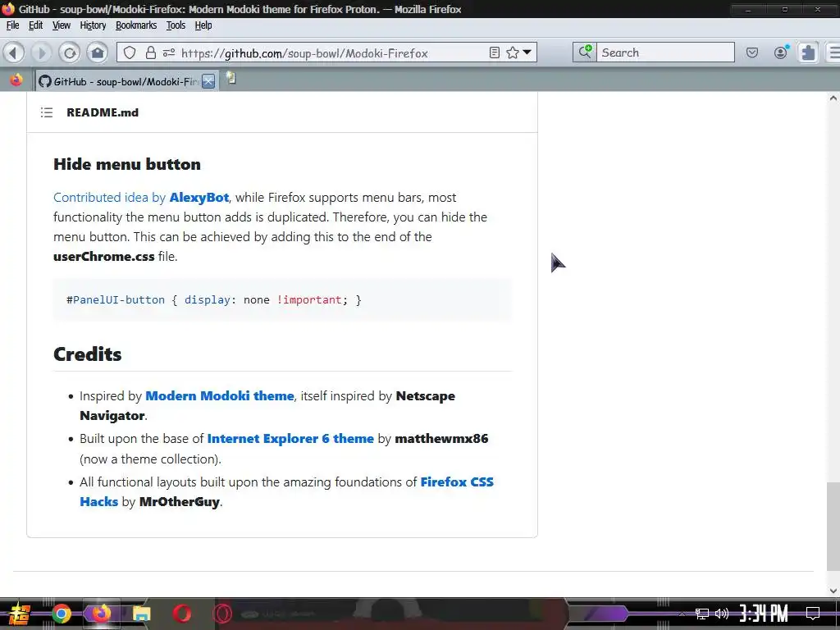Screen dimensions: 840x630
Task: Open site permissions icon in address bar
Action: tap(169, 52)
